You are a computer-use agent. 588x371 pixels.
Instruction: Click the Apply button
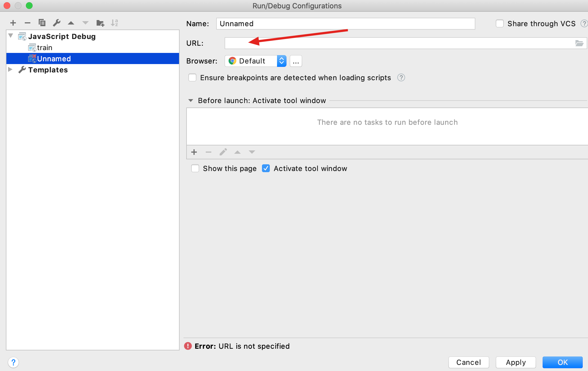(516, 362)
